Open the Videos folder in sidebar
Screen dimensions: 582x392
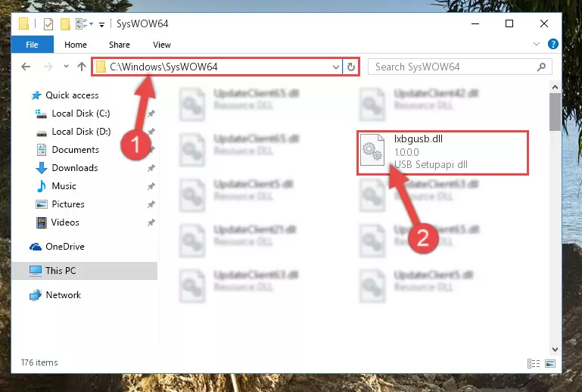click(x=65, y=222)
